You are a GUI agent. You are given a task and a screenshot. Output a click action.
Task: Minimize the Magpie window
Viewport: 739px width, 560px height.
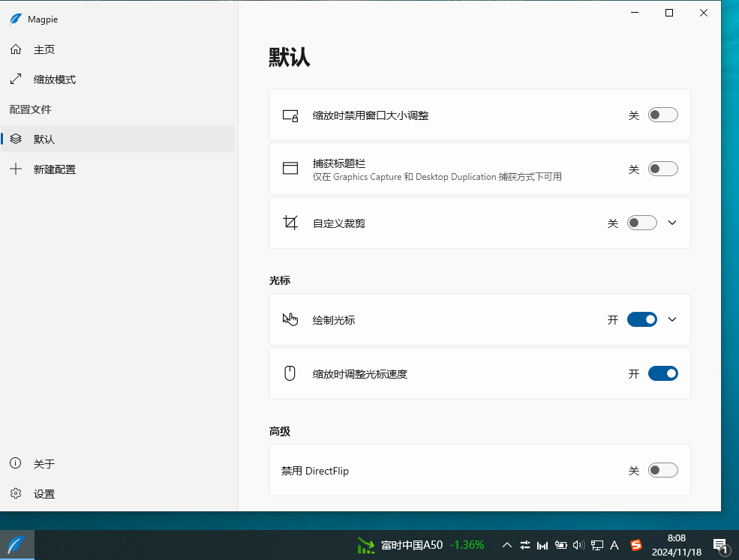[635, 13]
